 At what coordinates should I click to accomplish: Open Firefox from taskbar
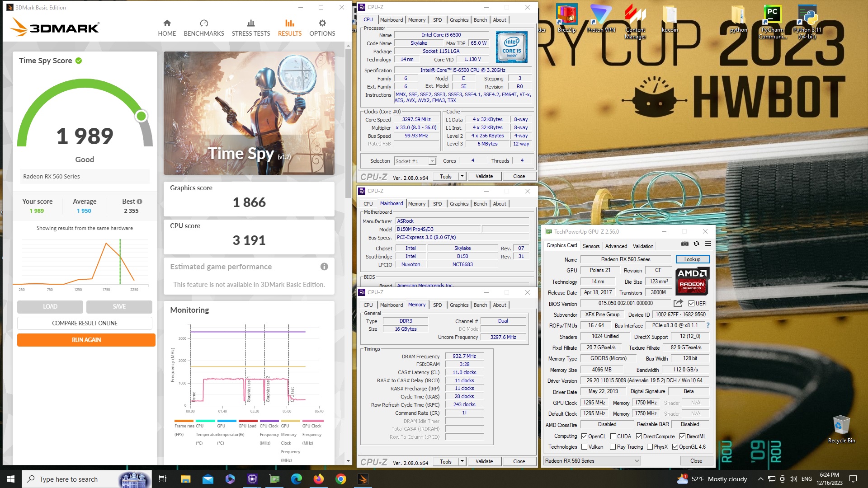pos(319,479)
